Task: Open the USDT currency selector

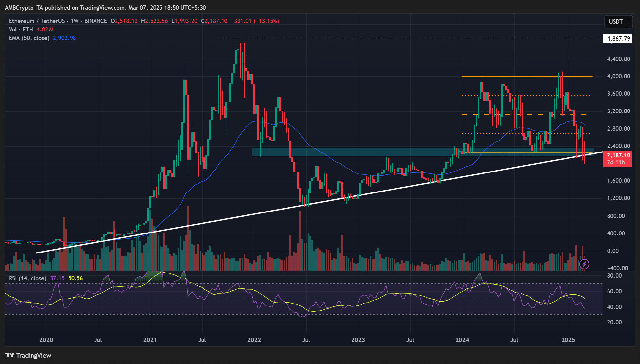Action: click(618, 22)
